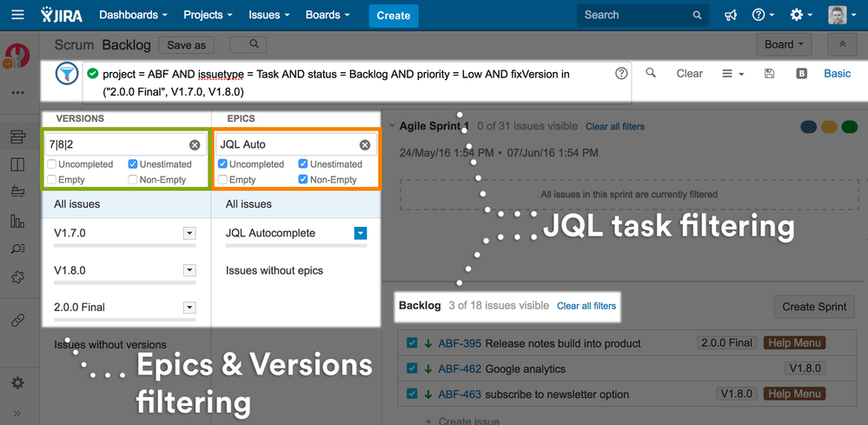This screenshot has width=868, height=425.
Task: Click the Create button
Action: 394,16
